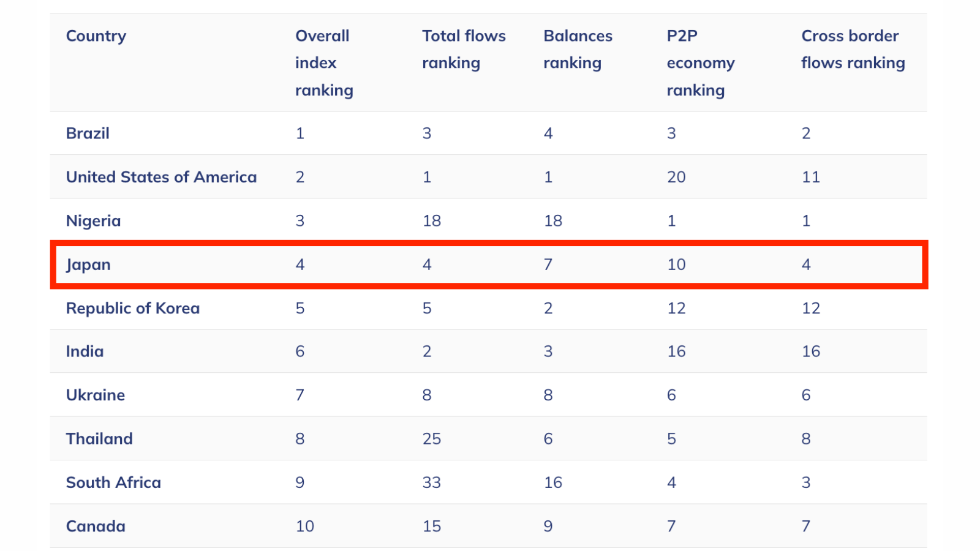The height and width of the screenshot is (551, 980).
Task: Click the USA P2P economy ranking value 20
Action: (x=676, y=177)
